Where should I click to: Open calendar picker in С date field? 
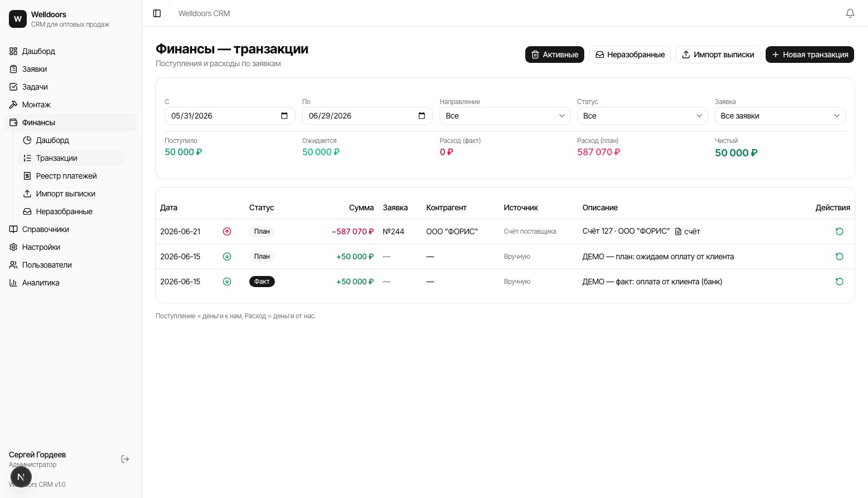coord(284,116)
